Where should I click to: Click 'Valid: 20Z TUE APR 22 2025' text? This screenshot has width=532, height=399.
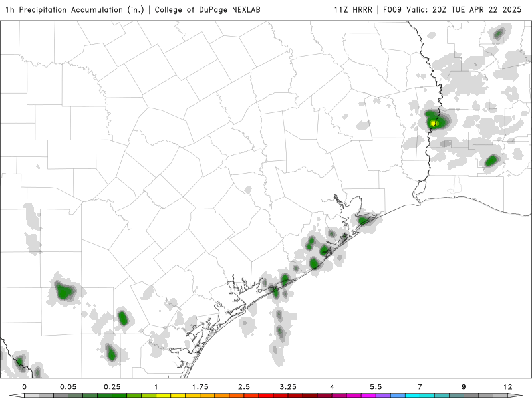pos(464,10)
